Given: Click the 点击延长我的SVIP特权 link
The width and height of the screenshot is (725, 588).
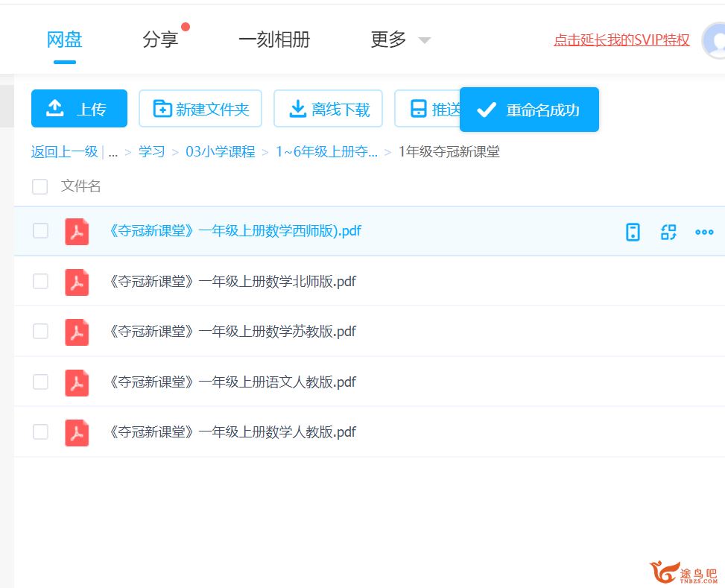Looking at the screenshot, I should click(621, 40).
